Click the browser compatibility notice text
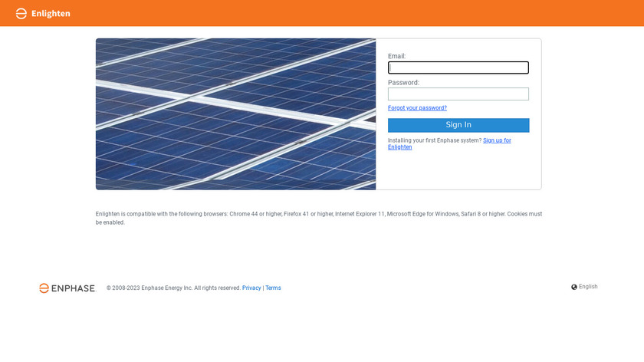 pyautogui.click(x=319, y=218)
